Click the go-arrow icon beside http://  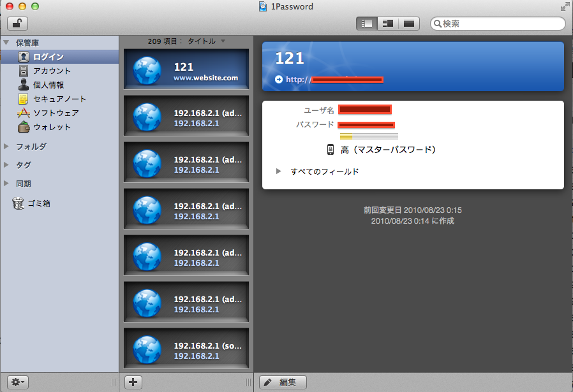pos(278,79)
